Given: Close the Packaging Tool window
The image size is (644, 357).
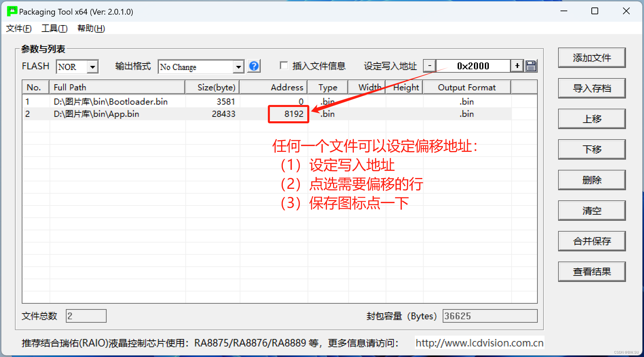Looking at the screenshot, I should click(x=626, y=11).
